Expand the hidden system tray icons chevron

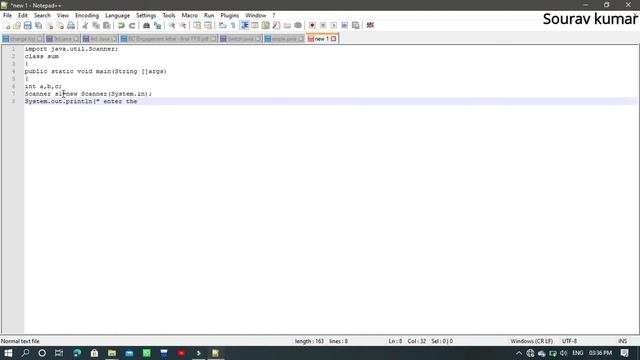point(519,353)
